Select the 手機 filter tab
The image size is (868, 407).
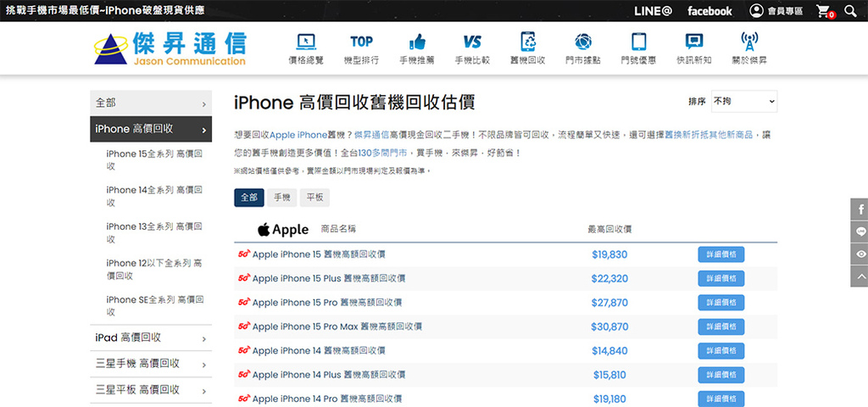(x=281, y=198)
